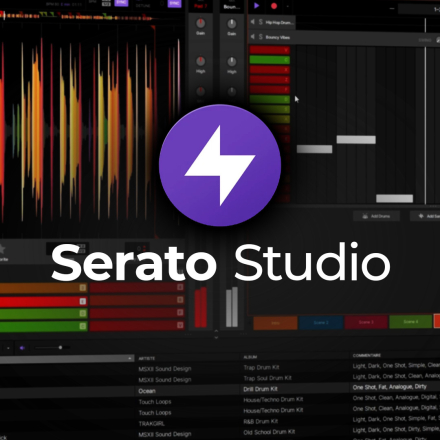Click the Add Drums button
Screen dimensions: 440x440
tap(376, 216)
